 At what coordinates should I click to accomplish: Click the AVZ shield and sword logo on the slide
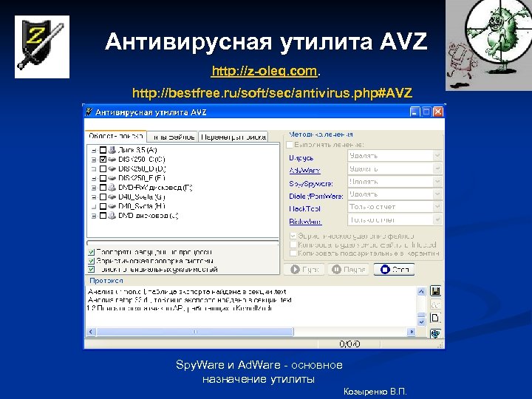42,47
